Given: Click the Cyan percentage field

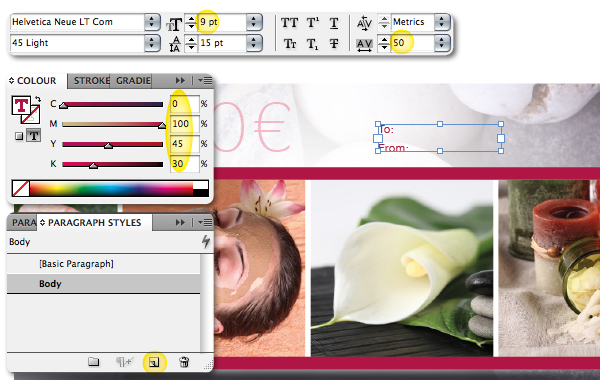Looking at the screenshot, I should coord(184,104).
